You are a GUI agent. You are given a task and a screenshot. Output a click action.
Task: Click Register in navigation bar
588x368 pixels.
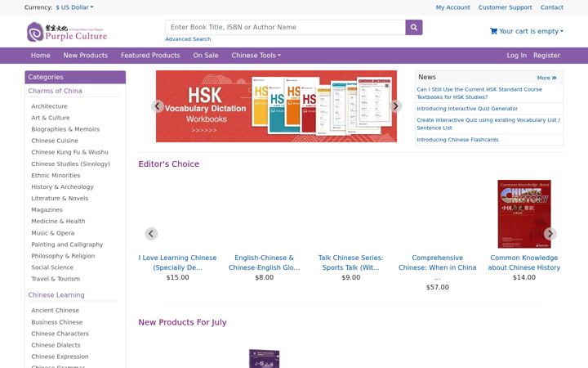[546, 56]
